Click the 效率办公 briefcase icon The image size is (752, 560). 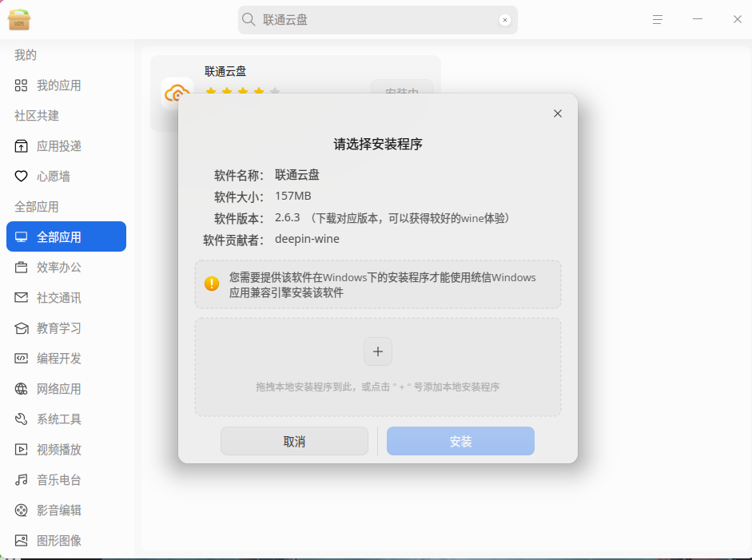(21, 267)
